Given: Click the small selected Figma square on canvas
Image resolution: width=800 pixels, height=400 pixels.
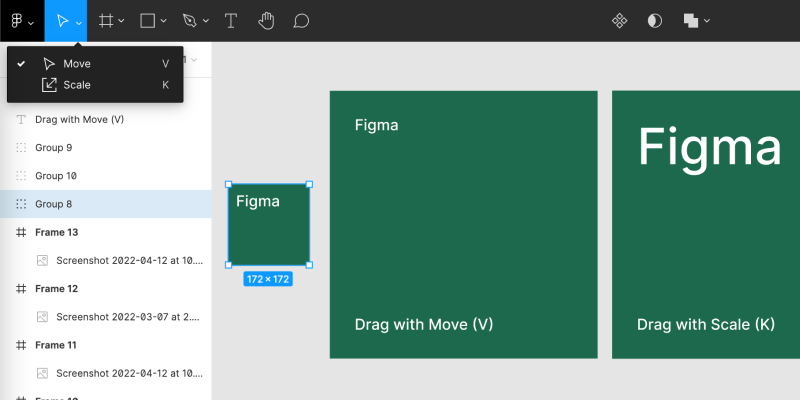Looking at the screenshot, I should (269, 224).
